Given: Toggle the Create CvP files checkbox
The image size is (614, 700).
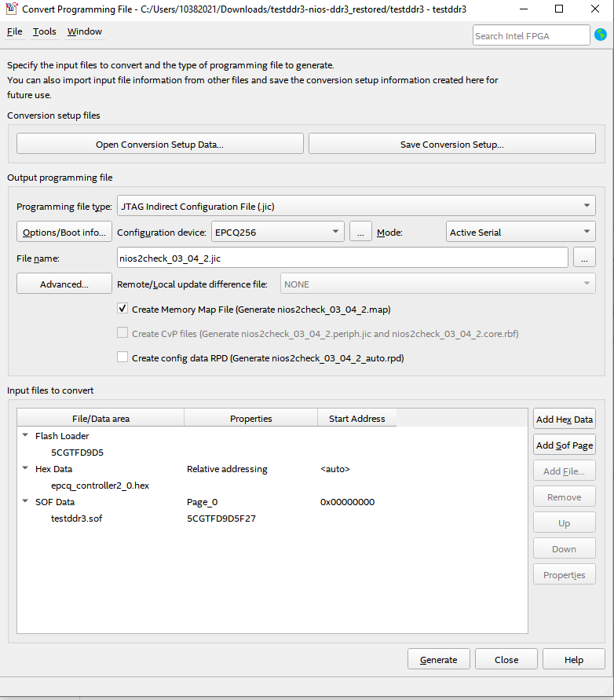Looking at the screenshot, I should [122, 332].
